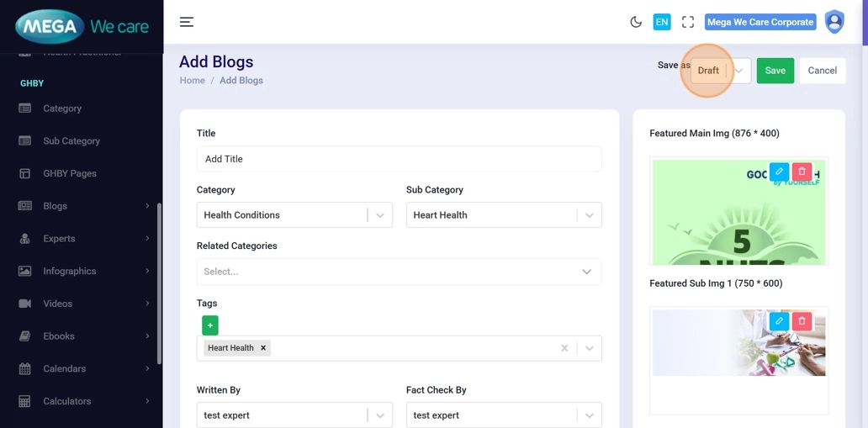Toggle dark mode moon icon
This screenshot has width=868, height=428.
coord(636,22)
